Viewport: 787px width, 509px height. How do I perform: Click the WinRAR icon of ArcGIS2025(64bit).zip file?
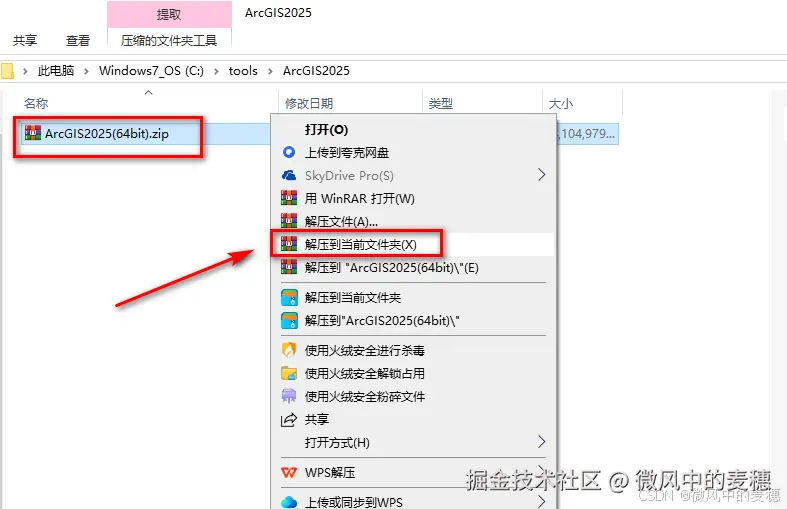point(33,133)
